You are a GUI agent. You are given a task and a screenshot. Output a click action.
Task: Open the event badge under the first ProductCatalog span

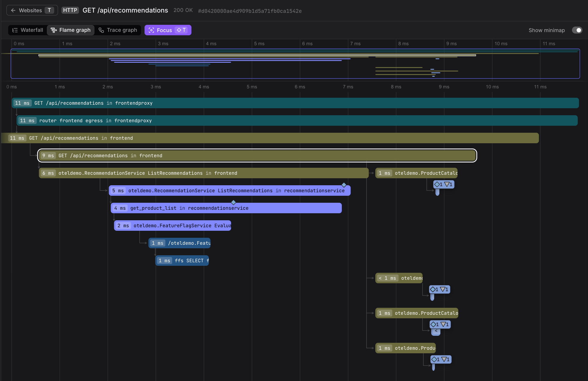(444, 184)
